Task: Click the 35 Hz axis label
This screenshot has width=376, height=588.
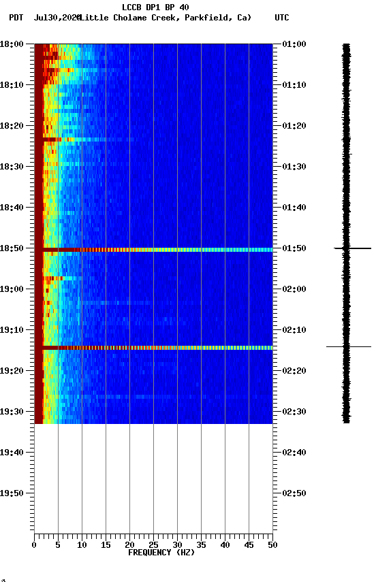Action: point(201,545)
